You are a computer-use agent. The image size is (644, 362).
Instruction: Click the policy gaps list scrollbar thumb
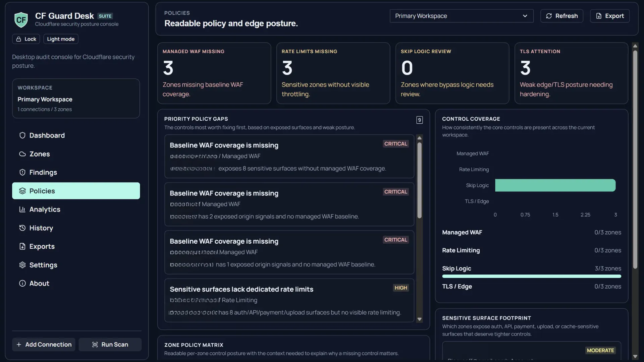click(419, 180)
